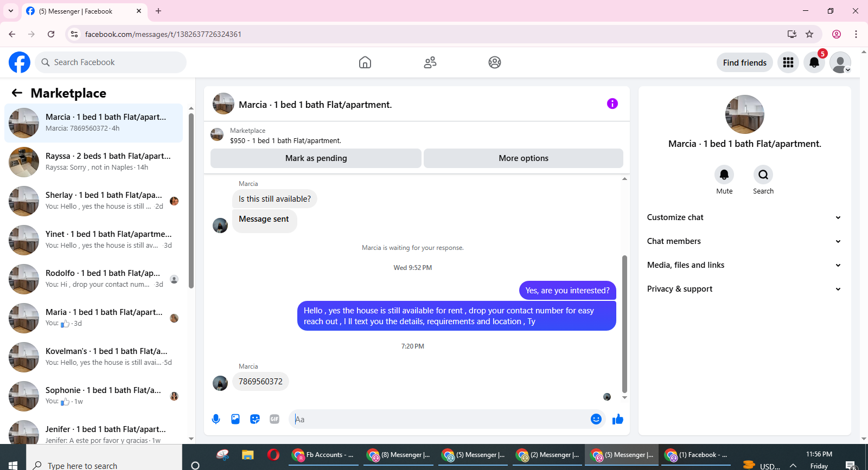Screen dimensions: 868x470
Task: Open the Rayssa 2 beds conversation
Action: [x=93, y=162]
